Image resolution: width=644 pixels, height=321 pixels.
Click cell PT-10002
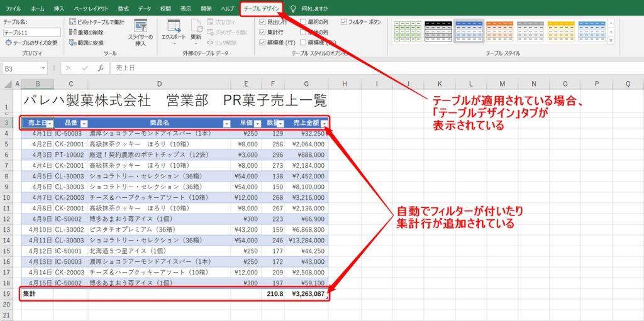71,155
